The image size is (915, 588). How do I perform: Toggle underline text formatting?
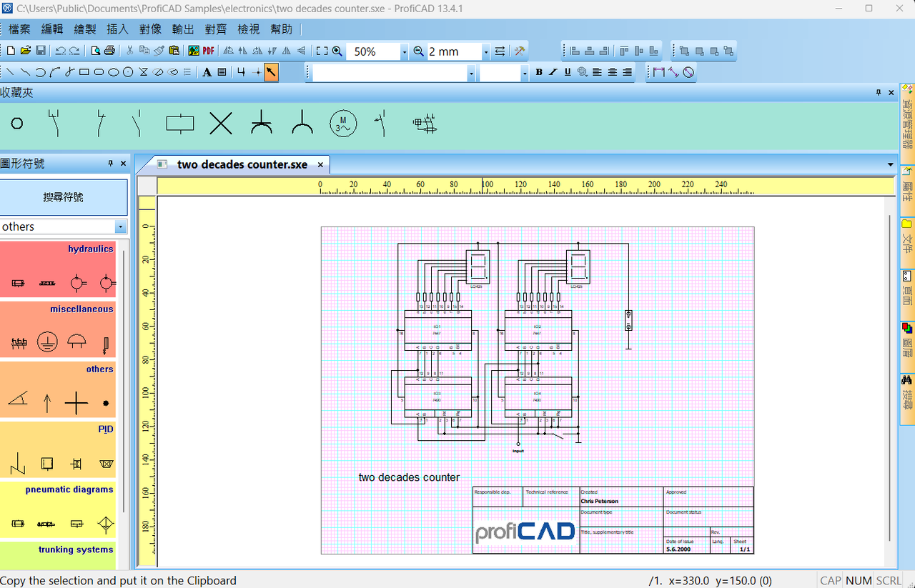[x=568, y=72]
